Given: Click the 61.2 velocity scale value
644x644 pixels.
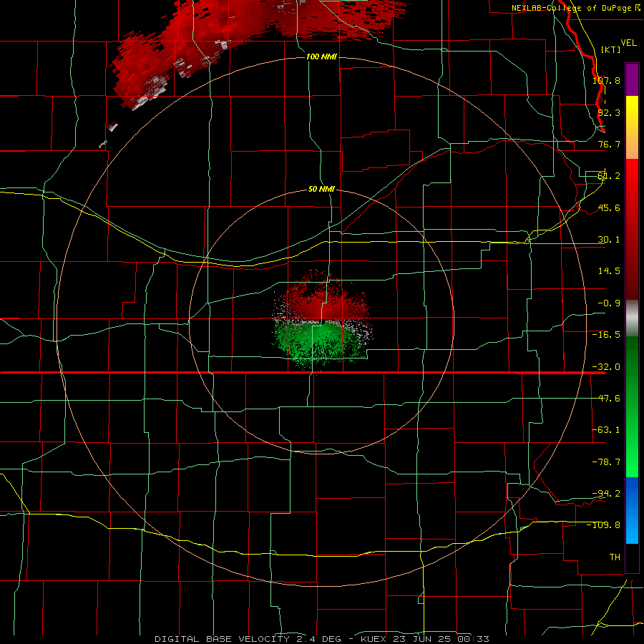Looking at the screenshot, I should (x=609, y=176).
